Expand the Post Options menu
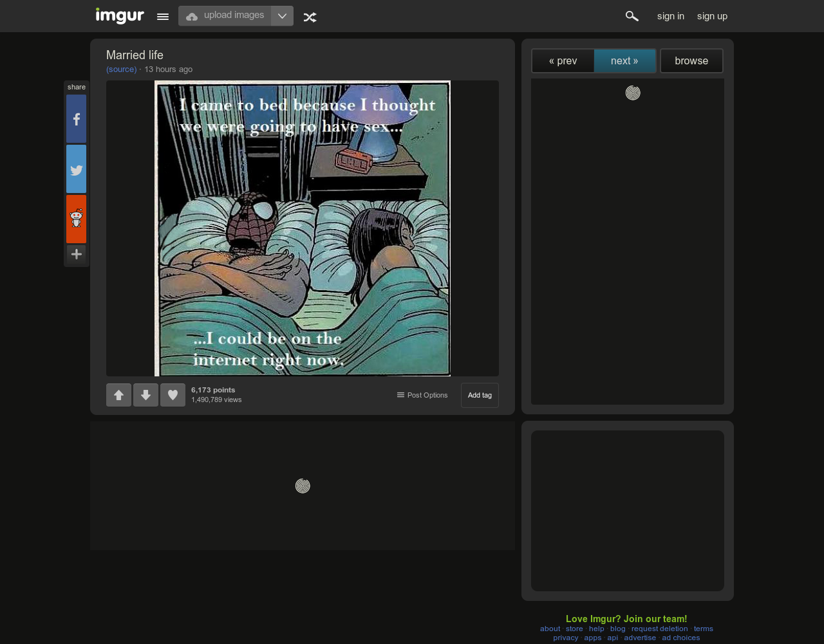The image size is (824, 644). (x=422, y=395)
